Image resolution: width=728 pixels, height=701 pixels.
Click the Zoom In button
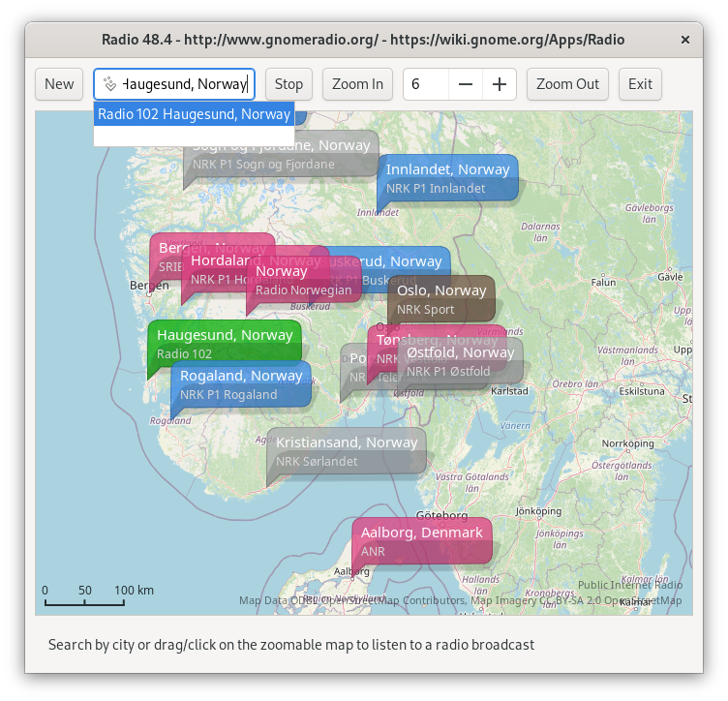point(357,84)
